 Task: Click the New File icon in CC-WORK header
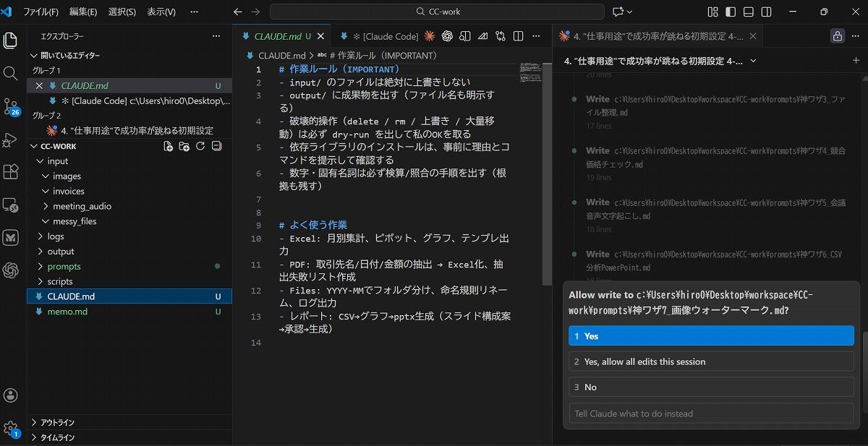(x=169, y=146)
